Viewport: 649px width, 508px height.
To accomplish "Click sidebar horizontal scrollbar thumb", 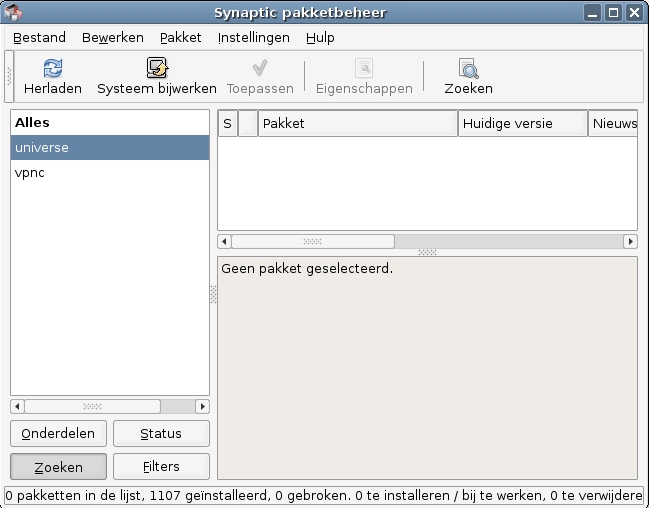I will tap(92, 407).
